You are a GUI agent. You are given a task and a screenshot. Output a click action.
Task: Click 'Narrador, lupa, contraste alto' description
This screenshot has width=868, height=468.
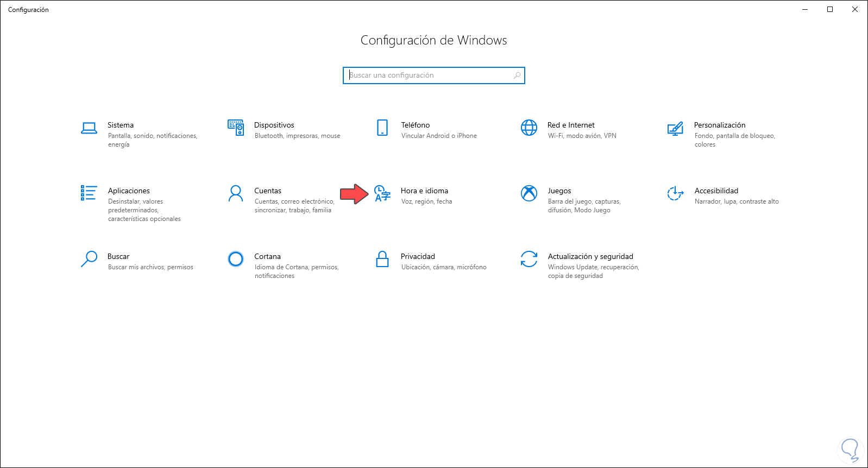[737, 201]
